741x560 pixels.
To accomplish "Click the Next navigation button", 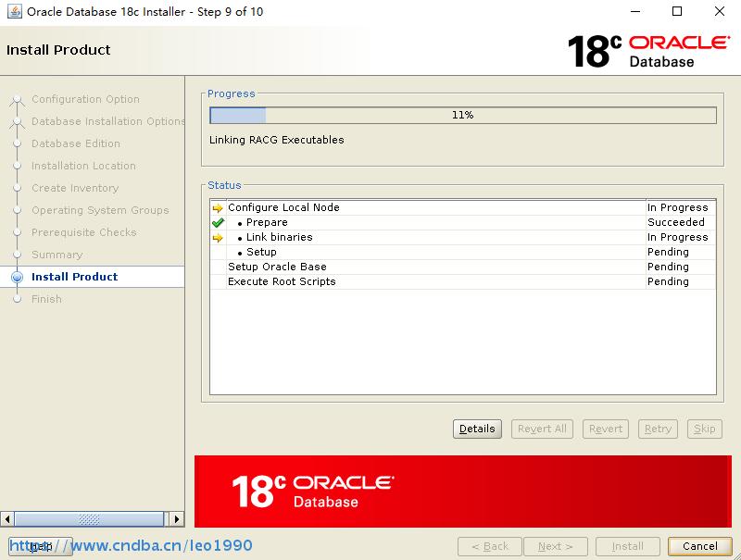I will click(555, 546).
